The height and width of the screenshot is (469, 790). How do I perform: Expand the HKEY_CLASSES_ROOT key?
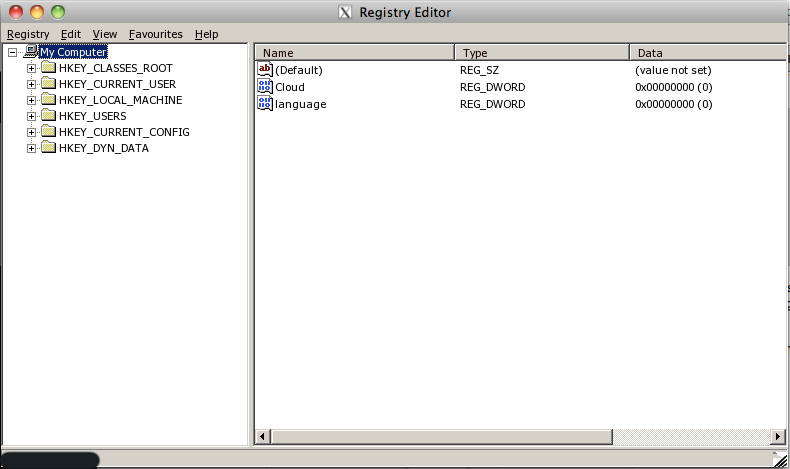coord(31,68)
